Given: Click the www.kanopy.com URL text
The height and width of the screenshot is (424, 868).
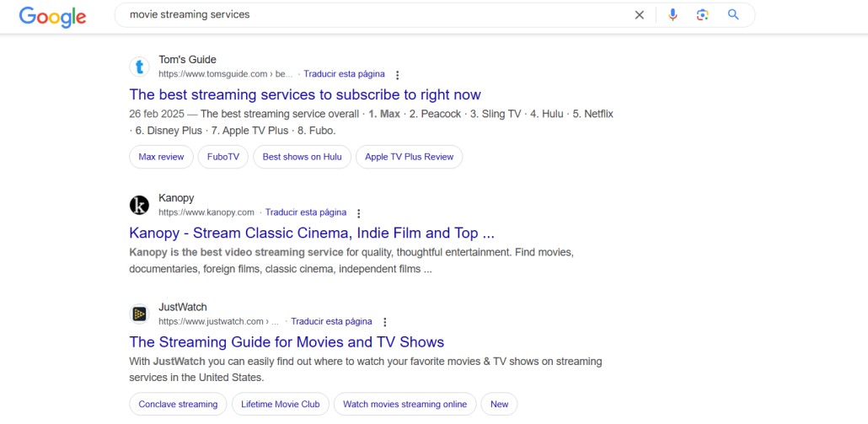Looking at the screenshot, I should (x=206, y=212).
